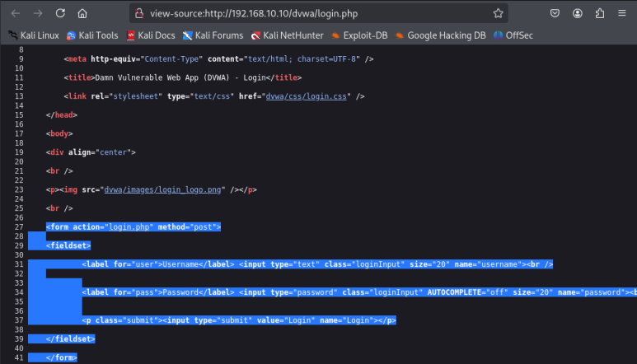Click the 'center' align value in the div tag
637x364 pixels.
114,152
